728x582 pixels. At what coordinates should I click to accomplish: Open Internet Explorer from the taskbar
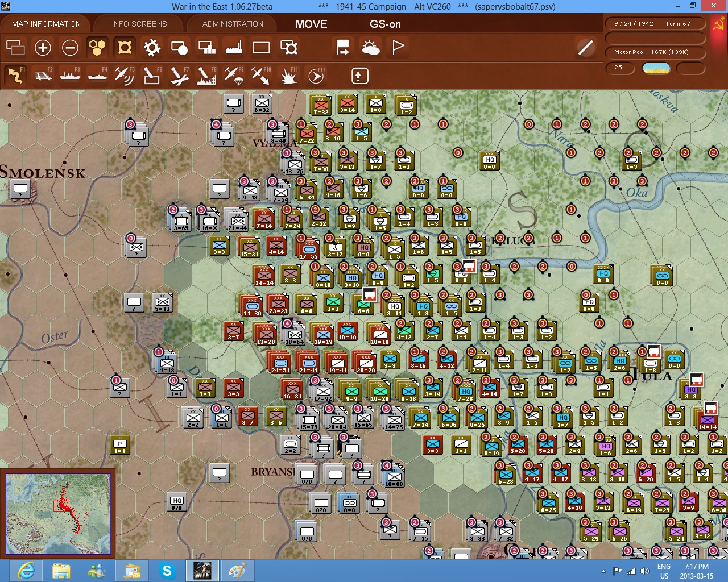[26, 571]
